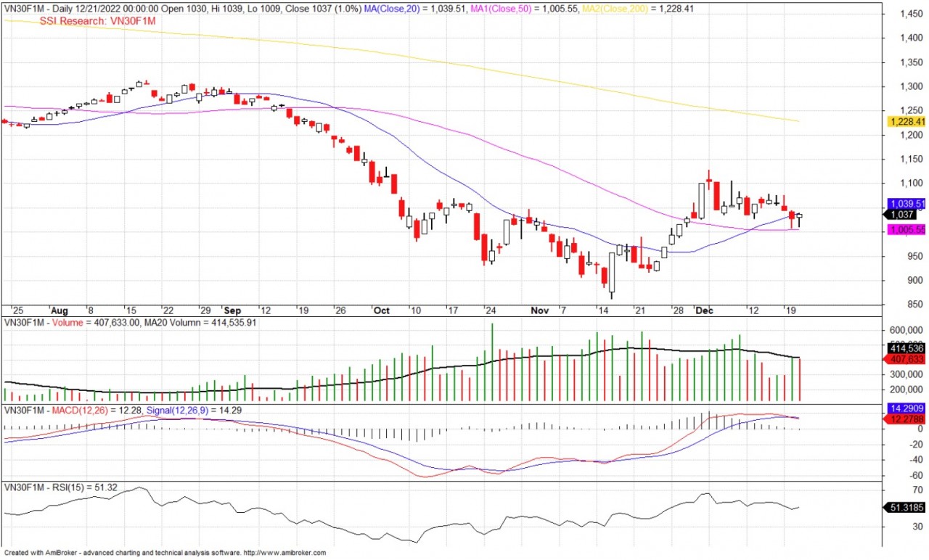Click the '25 date label at axis start
Viewport: 929px width, 560px height.
(18, 310)
